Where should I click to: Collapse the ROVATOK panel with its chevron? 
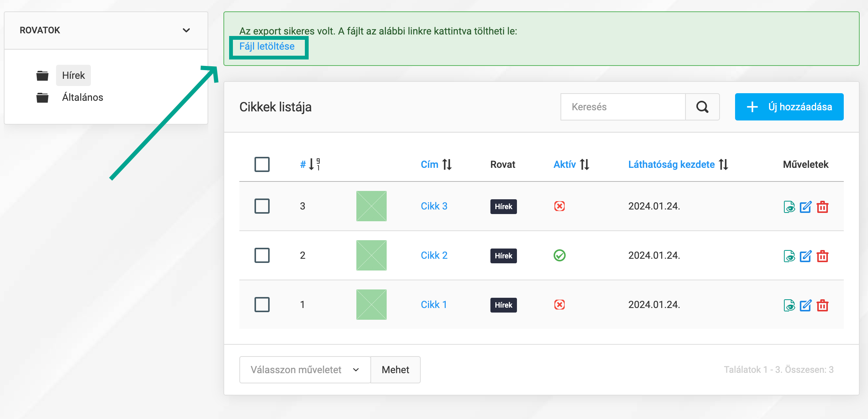tap(186, 30)
